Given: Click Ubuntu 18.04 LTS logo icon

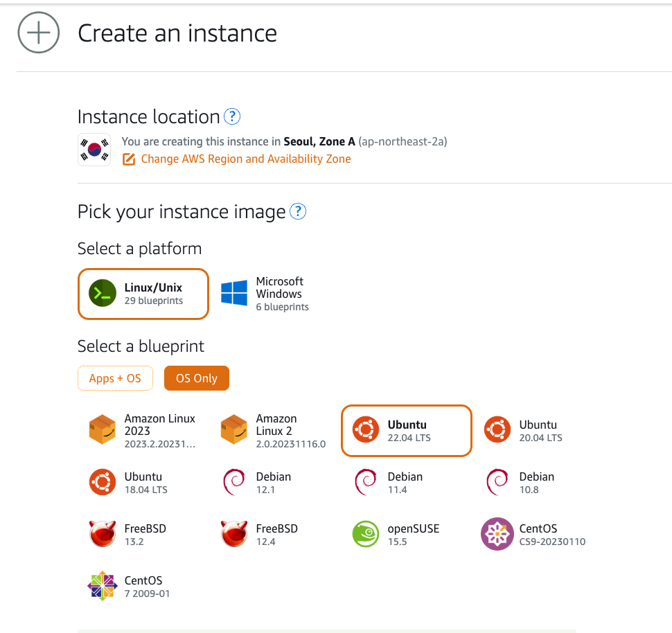Looking at the screenshot, I should [x=103, y=482].
